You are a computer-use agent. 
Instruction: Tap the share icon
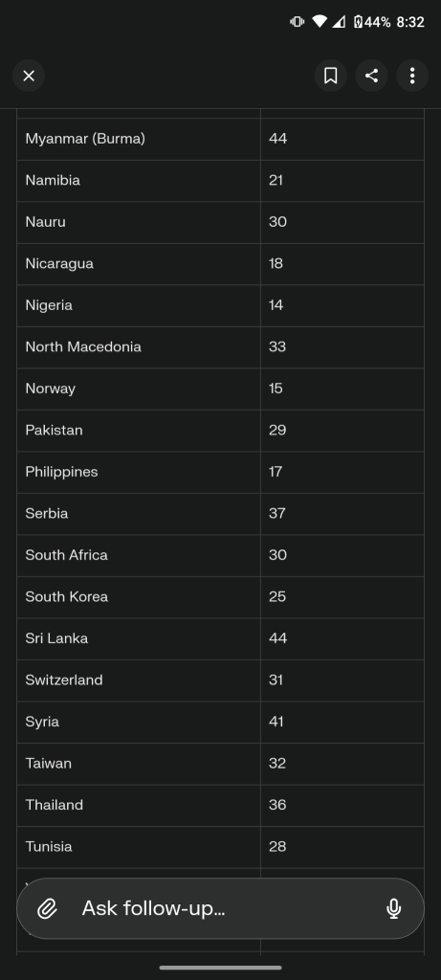click(372, 76)
